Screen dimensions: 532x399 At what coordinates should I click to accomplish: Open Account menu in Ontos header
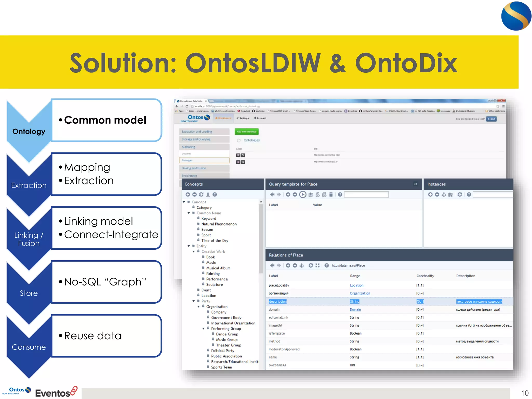tap(260, 118)
